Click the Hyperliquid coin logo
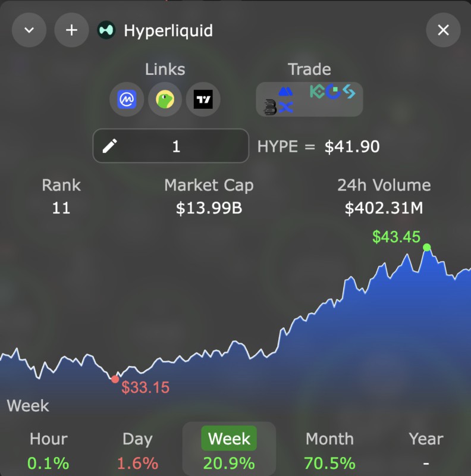The image size is (471, 476). click(106, 30)
